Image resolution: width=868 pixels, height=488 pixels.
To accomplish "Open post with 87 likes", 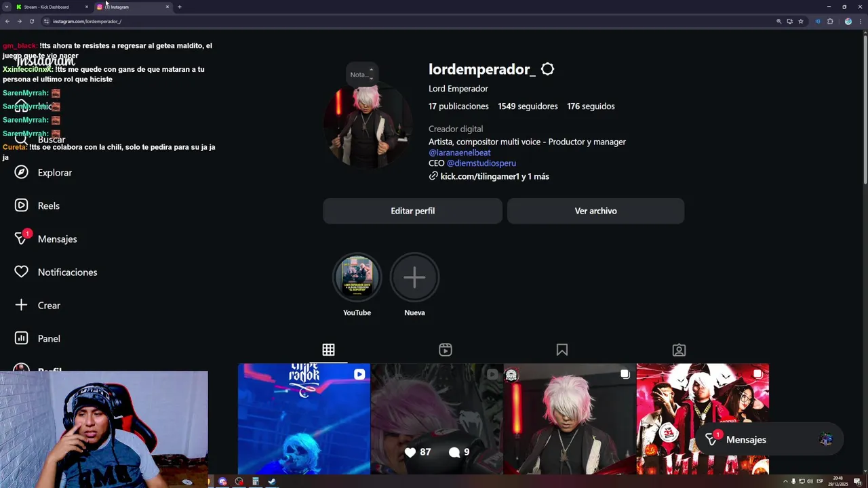I will click(437, 419).
